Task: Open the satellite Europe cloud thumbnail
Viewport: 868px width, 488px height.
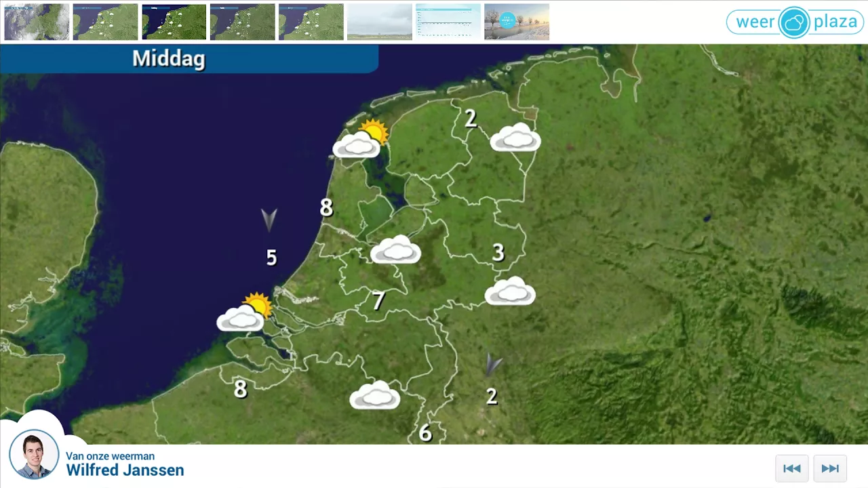Action: [x=37, y=22]
